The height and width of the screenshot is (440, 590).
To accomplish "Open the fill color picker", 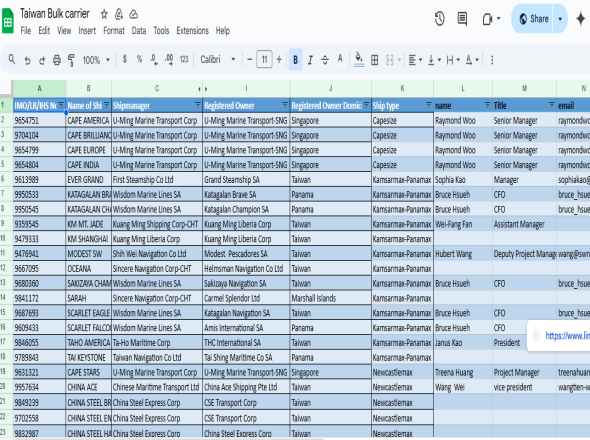I will point(359,59).
